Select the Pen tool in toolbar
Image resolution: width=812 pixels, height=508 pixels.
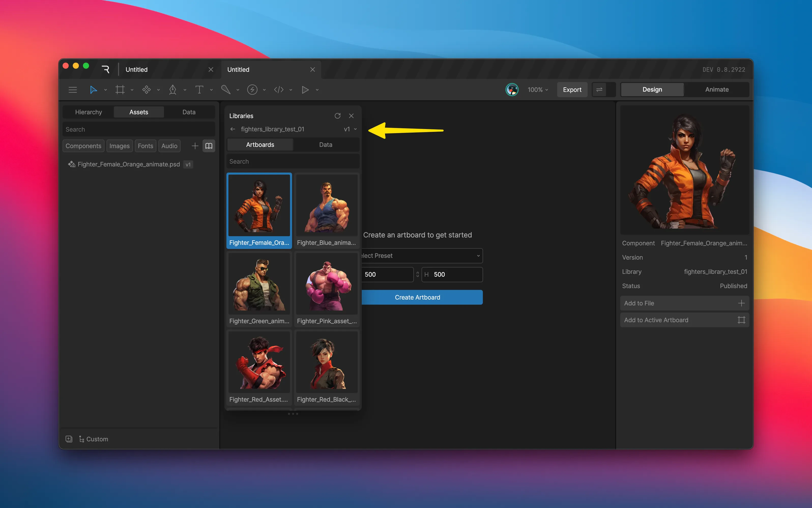point(173,90)
